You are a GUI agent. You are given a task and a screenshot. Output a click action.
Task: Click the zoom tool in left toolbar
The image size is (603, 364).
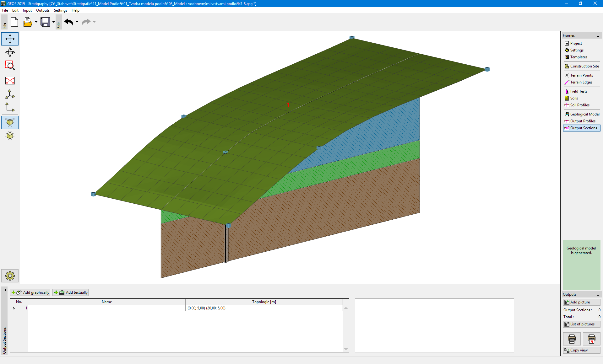pos(10,66)
